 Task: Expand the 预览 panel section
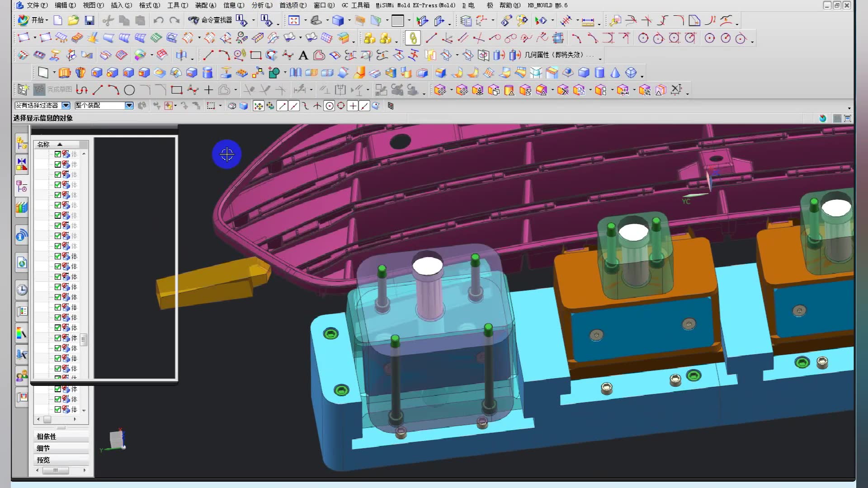(43, 460)
